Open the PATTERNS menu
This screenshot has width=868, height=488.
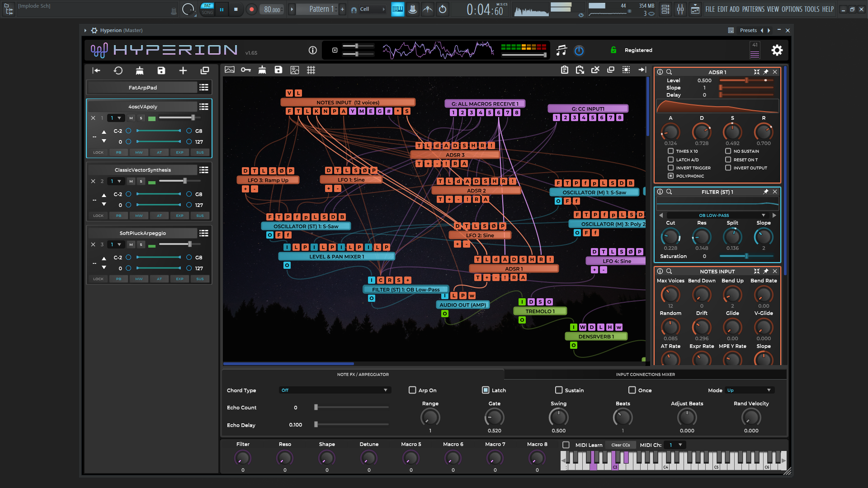[x=753, y=9]
